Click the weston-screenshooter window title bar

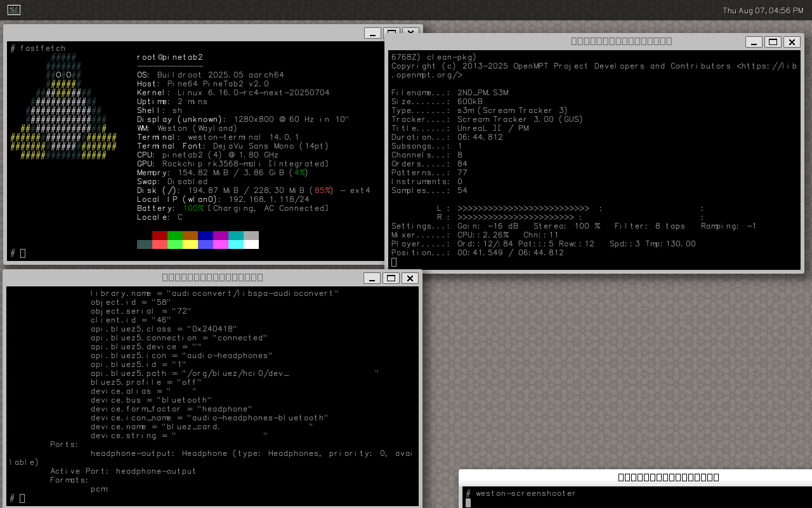click(x=668, y=478)
